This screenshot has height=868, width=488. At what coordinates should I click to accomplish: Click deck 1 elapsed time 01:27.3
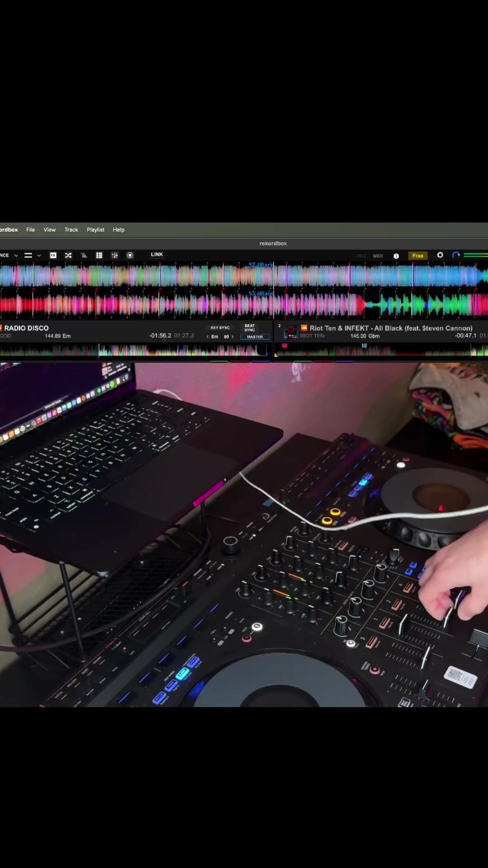(x=184, y=335)
